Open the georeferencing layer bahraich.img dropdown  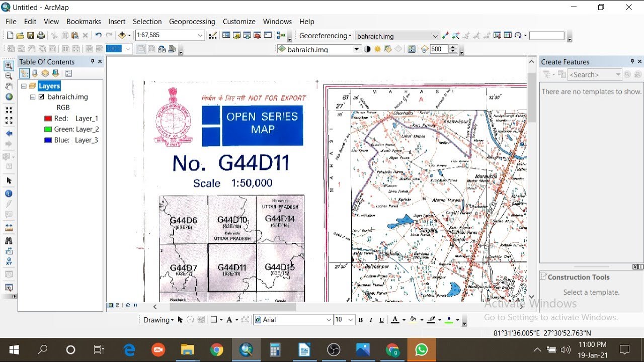[x=436, y=36]
